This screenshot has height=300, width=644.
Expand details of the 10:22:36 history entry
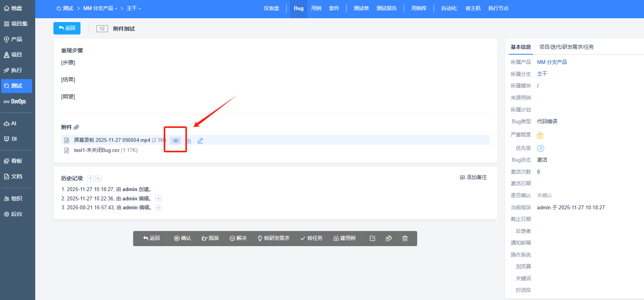click(158, 198)
